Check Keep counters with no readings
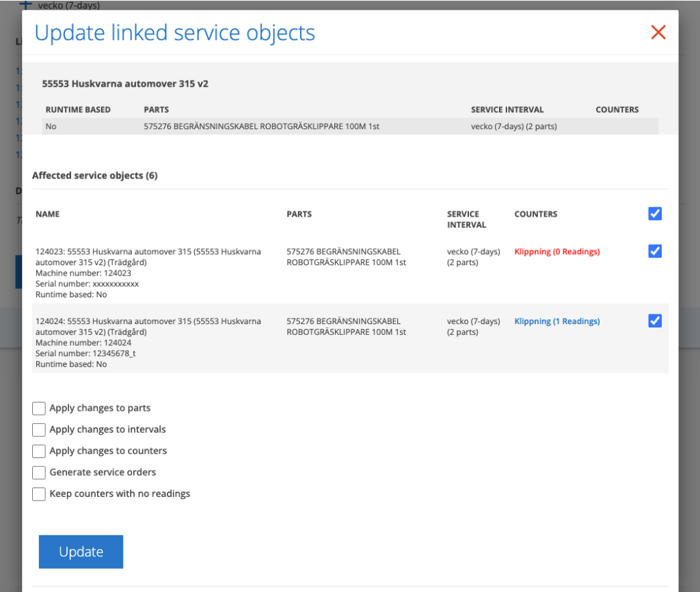 [39, 494]
